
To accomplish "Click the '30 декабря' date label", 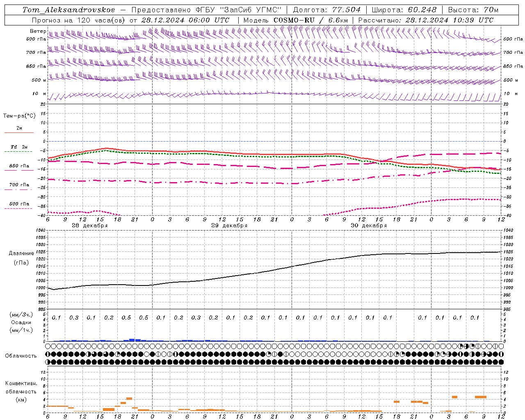I will pyautogui.click(x=369, y=226).
